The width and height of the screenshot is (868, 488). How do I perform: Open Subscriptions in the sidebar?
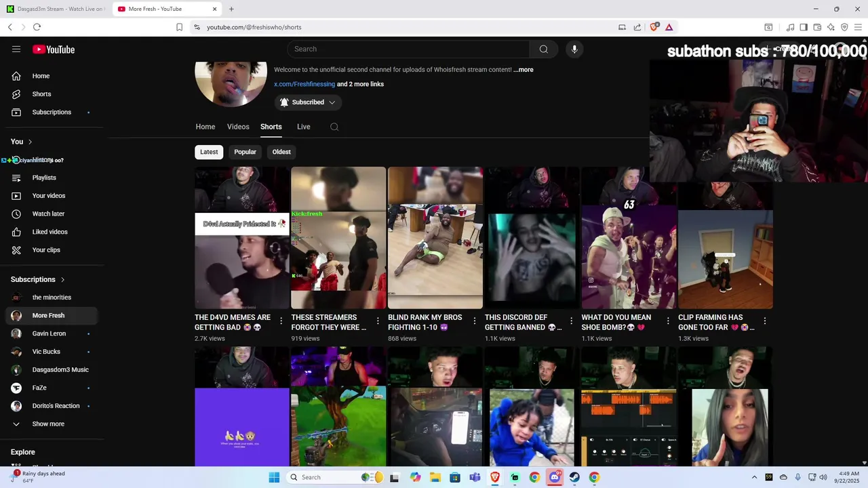(x=52, y=113)
